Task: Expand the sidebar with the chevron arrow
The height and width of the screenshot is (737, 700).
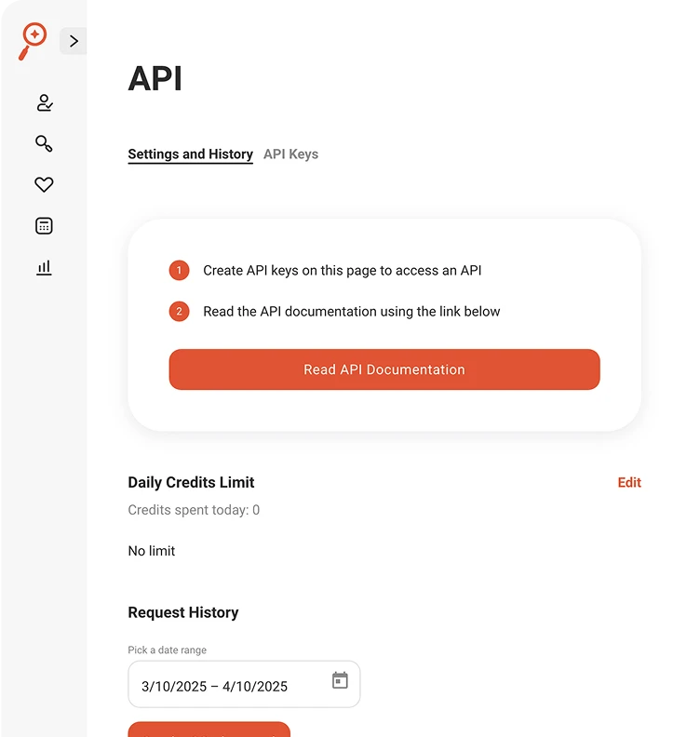Action: point(74,41)
